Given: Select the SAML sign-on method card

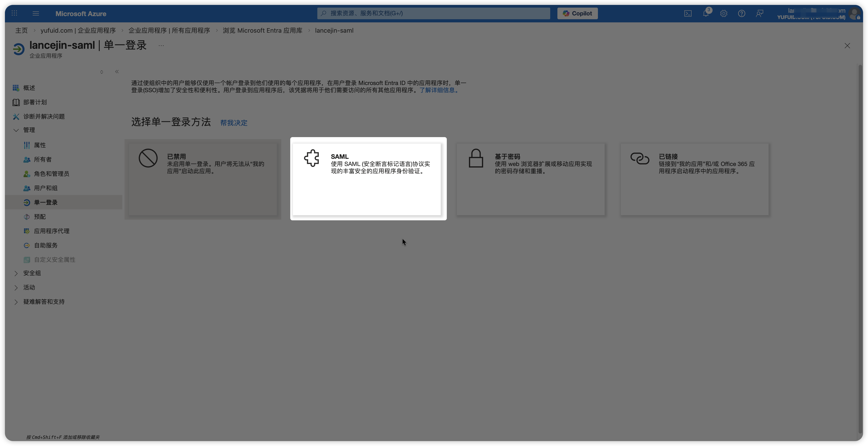Looking at the screenshot, I should 367,179.
